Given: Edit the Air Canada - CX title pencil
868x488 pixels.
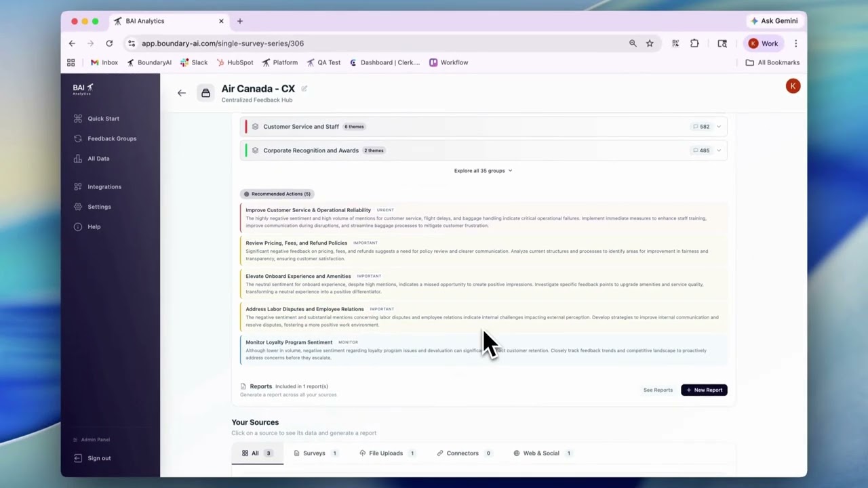Looking at the screenshot, I should (x=304, y=89).
